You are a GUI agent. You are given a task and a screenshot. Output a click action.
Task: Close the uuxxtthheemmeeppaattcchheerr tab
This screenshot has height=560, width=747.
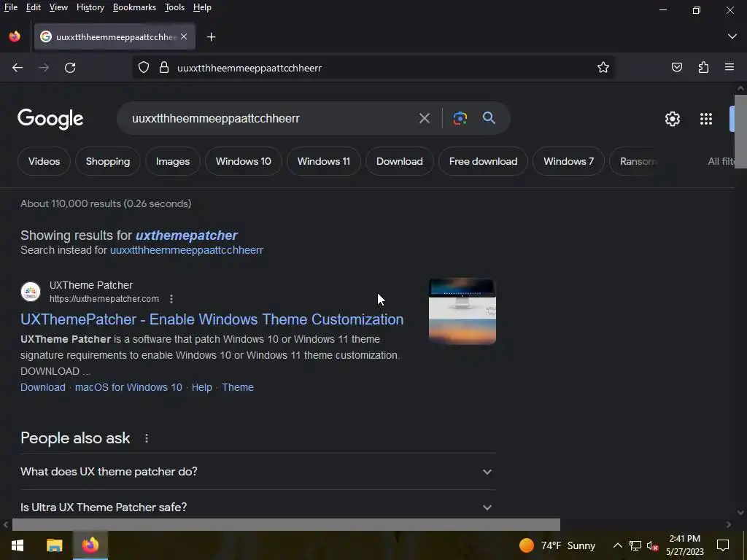[184, 36]
